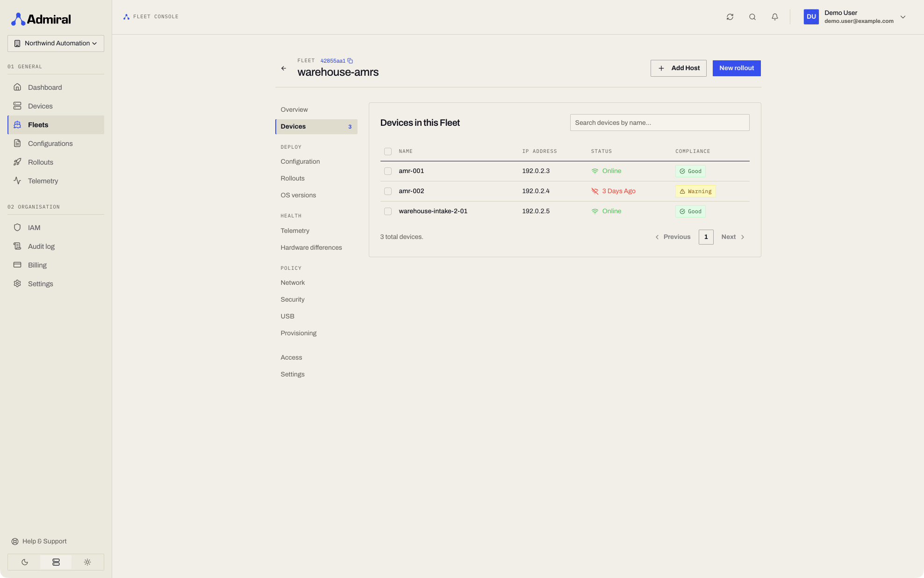This screenshot has height=578, width=924.
Task: Open Telemetry under Health
Action: [316, 231]
